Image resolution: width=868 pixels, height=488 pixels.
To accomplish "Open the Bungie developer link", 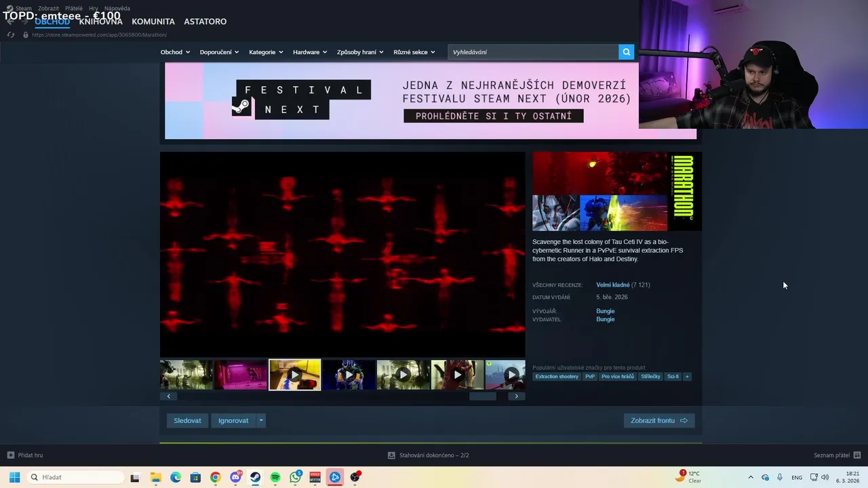I will 606,311.
